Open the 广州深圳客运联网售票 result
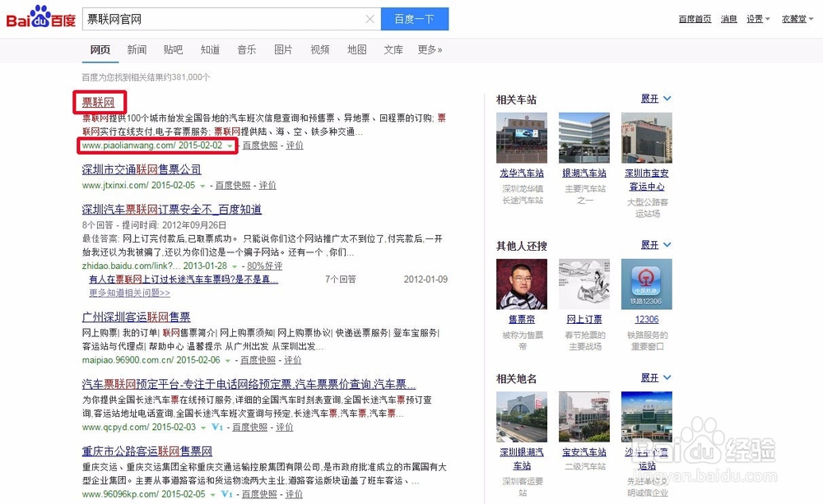 [136, 317]
